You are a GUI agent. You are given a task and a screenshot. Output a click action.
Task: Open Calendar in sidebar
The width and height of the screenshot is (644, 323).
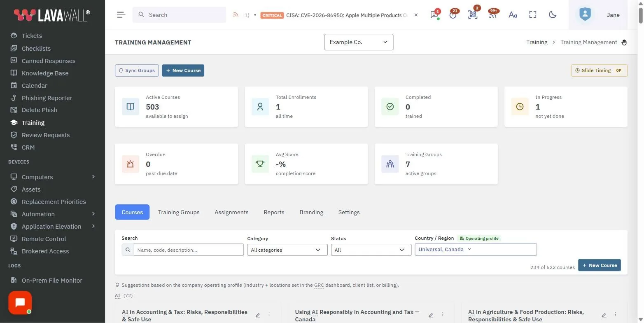(x=34, y=85)
